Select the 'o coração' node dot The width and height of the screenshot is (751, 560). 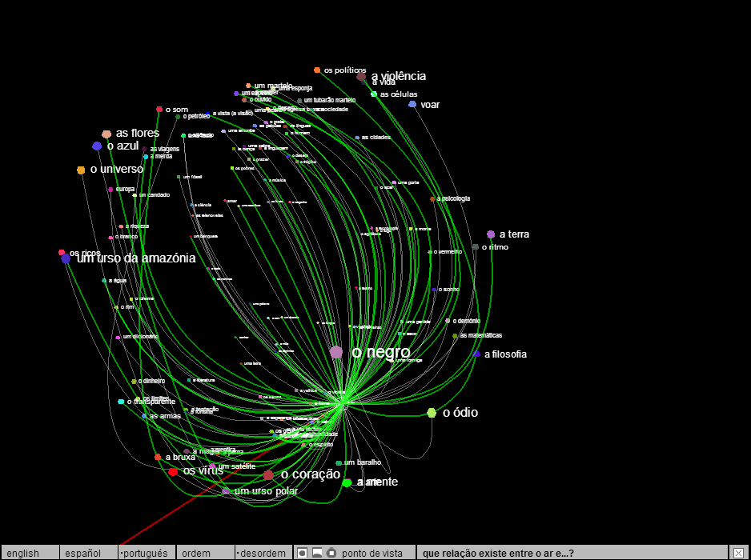268,475
